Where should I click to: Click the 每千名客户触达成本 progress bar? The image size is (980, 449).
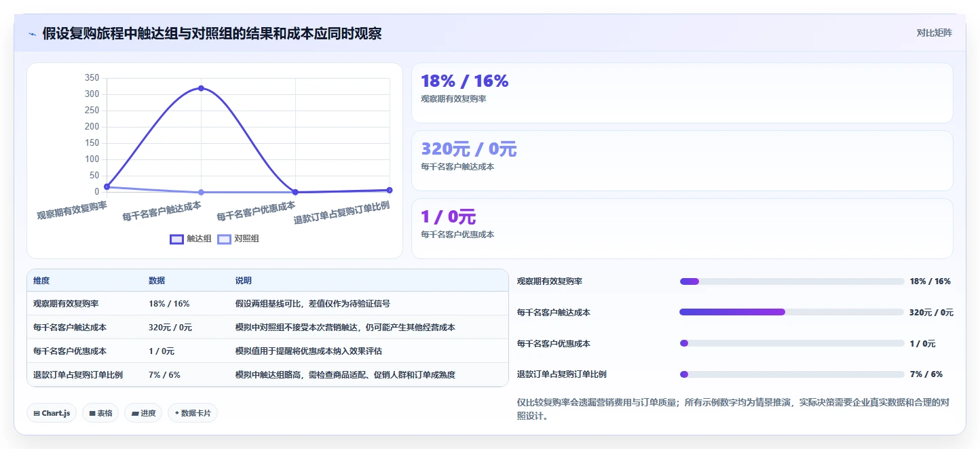[792, 312]
